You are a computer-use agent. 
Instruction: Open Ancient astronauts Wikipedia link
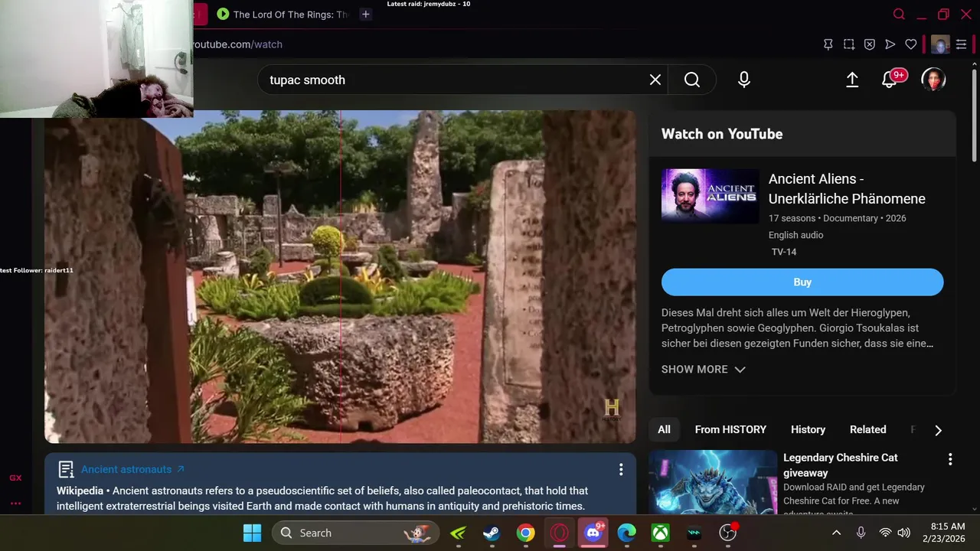[x=132, y=469]
